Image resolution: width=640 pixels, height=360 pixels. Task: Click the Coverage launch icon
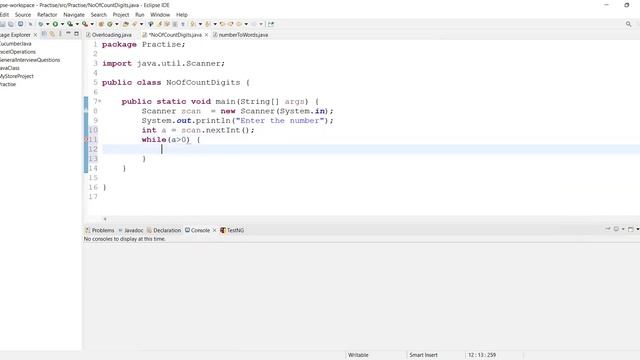70,24
